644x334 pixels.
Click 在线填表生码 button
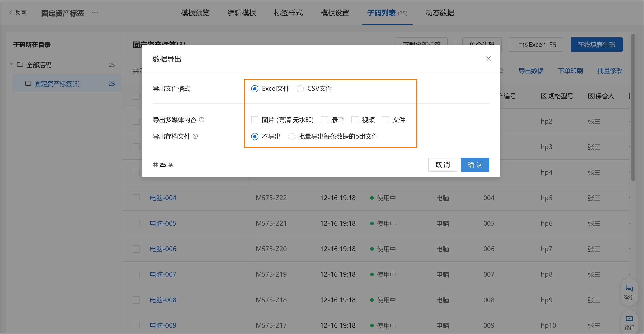[596, 45]
